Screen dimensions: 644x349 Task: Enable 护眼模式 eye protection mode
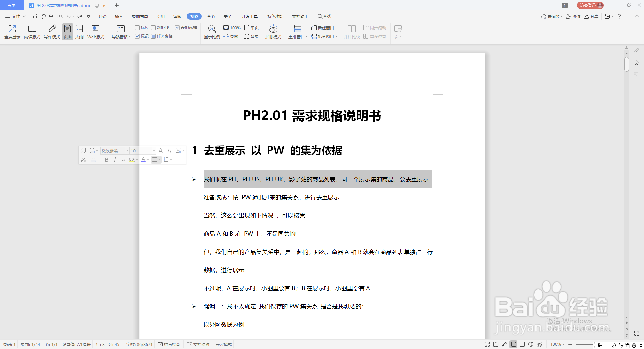(273, 31)
